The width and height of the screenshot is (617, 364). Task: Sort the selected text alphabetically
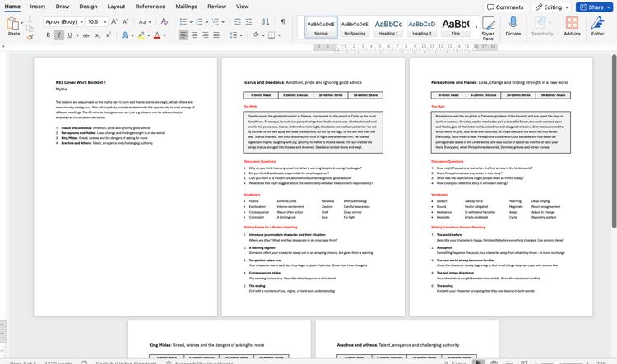266,22
